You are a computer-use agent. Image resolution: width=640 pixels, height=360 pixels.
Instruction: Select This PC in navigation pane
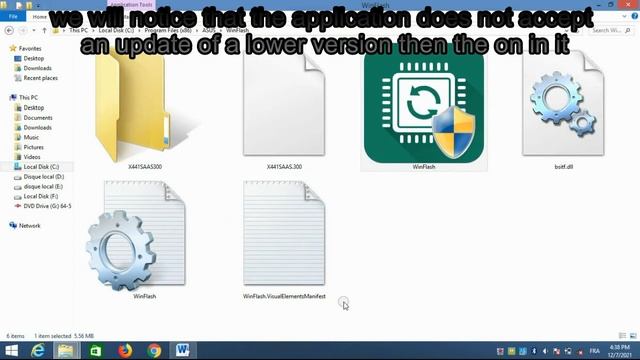[28, 98]
